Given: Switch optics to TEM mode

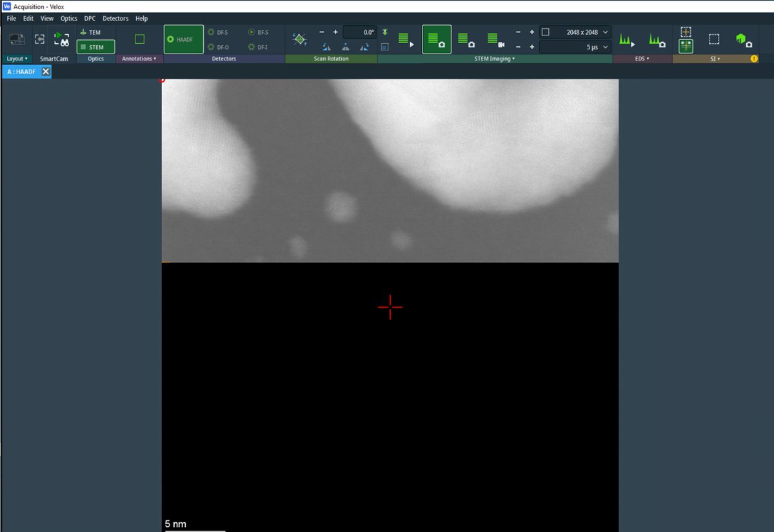Looking at the screenshot, I should pos(90,32).
